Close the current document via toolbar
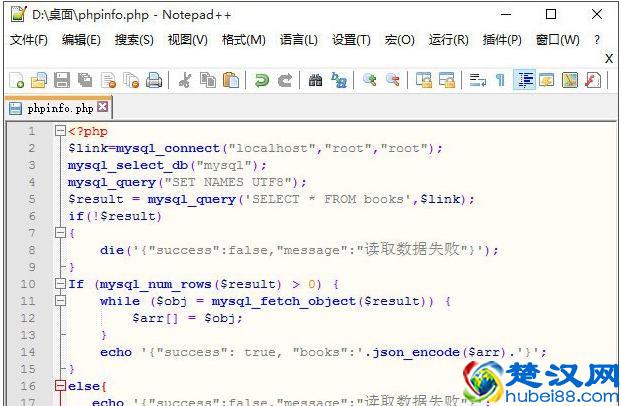The width and height of the screenshot is (622, 406). [x=108, y=81]
